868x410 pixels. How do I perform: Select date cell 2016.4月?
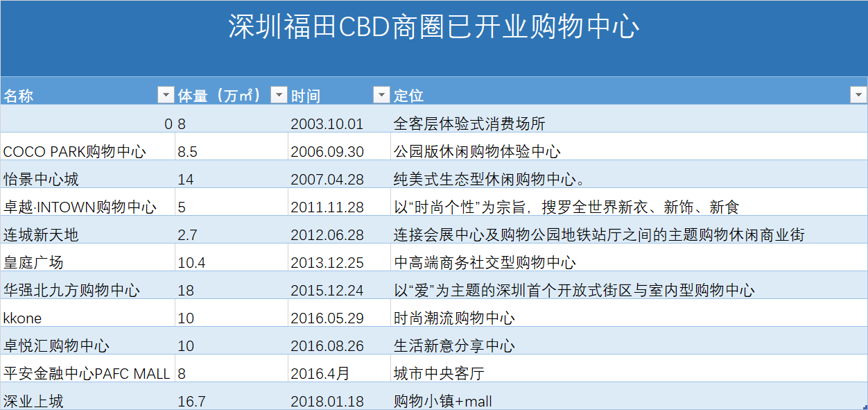pyautogui.click(x=339, y=368)
